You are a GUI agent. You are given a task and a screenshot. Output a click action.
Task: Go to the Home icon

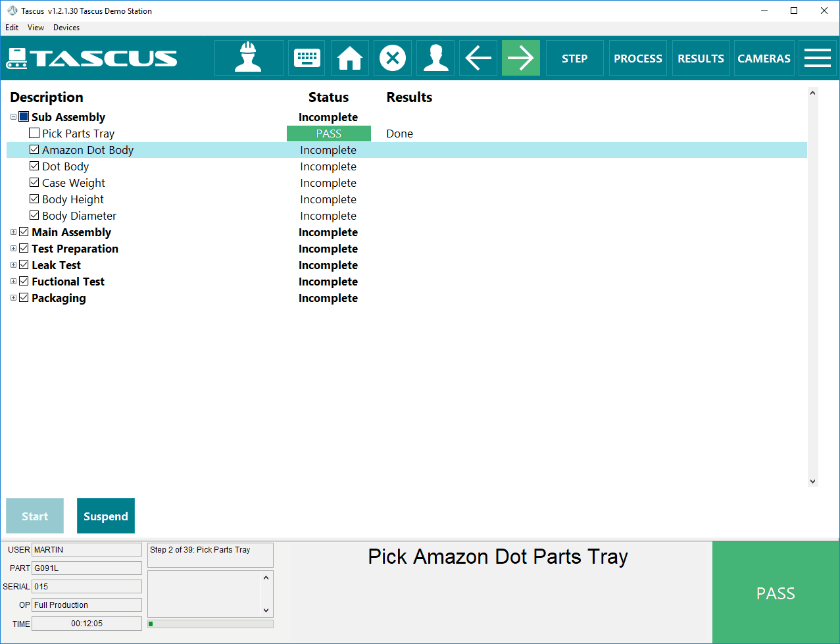click(x=350, y=58)
